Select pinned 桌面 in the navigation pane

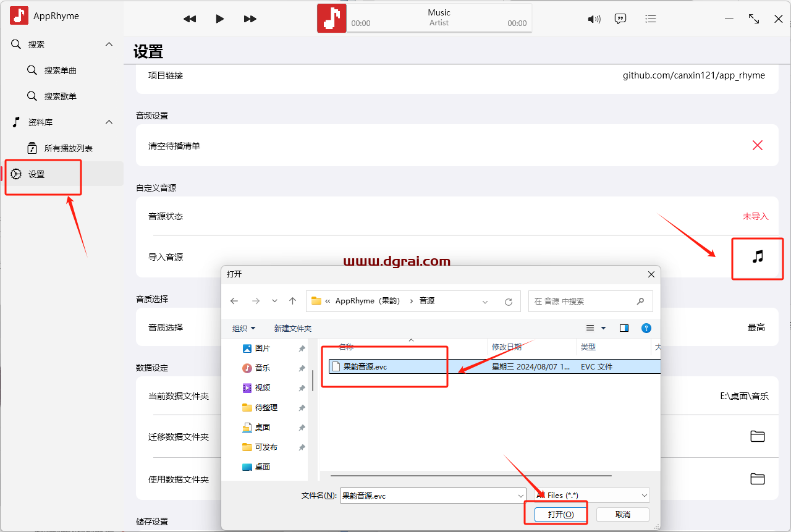(x=263, y=428)
